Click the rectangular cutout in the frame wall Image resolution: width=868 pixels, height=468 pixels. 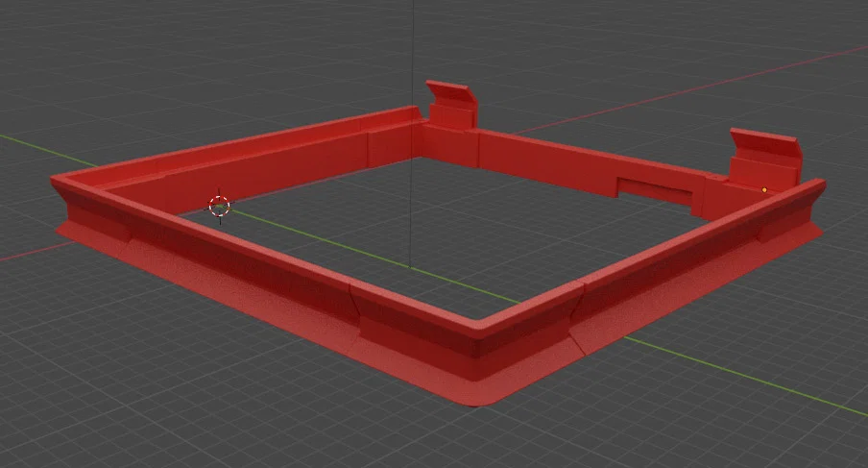pos(655,191)
